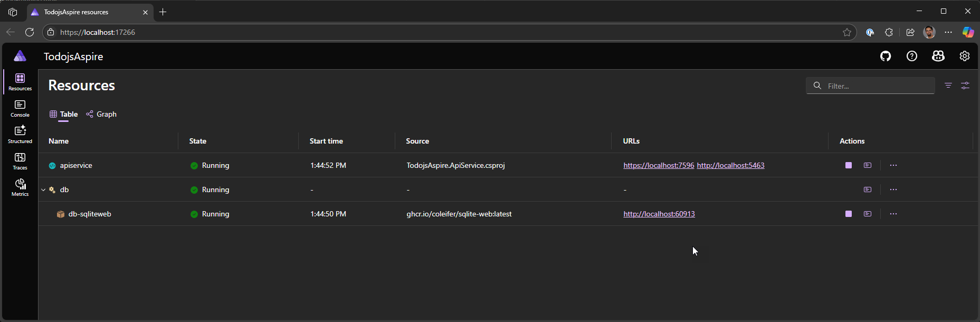
Task: Open the Traces page
Action: 20,161
